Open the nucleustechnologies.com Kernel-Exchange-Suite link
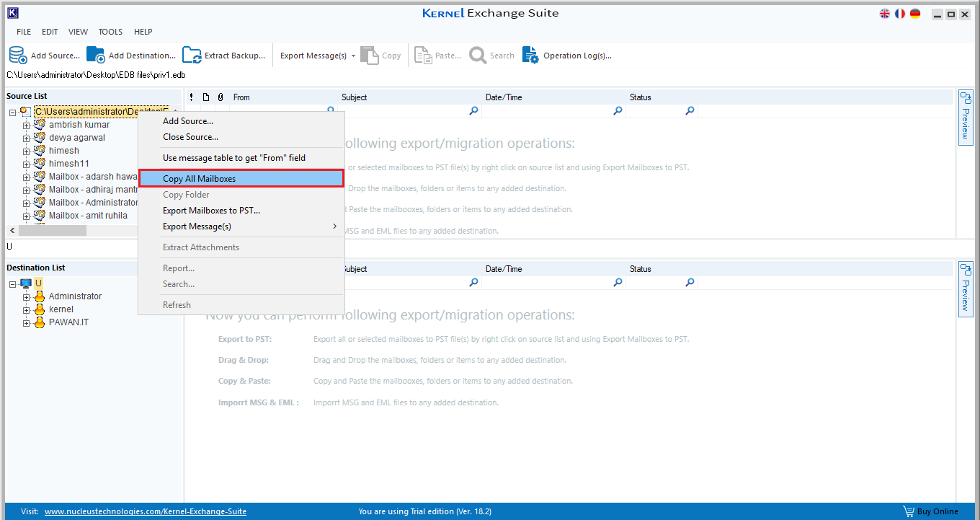 (146, 511)
